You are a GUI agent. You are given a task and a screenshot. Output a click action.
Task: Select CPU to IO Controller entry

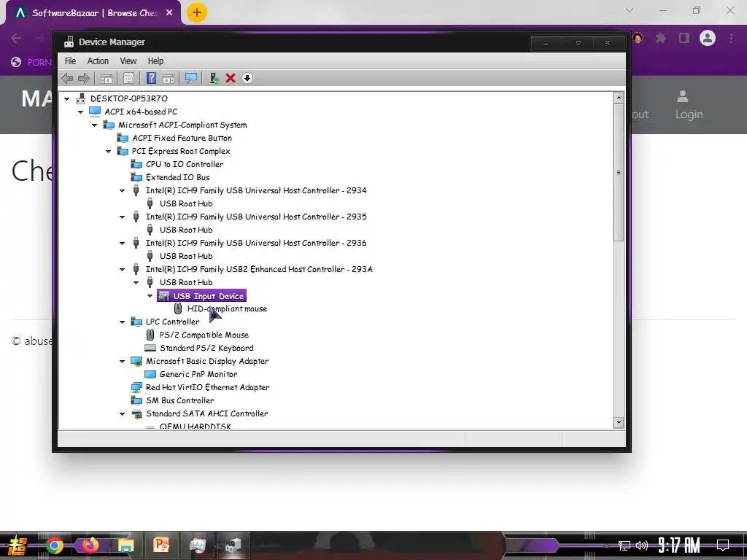185,164
